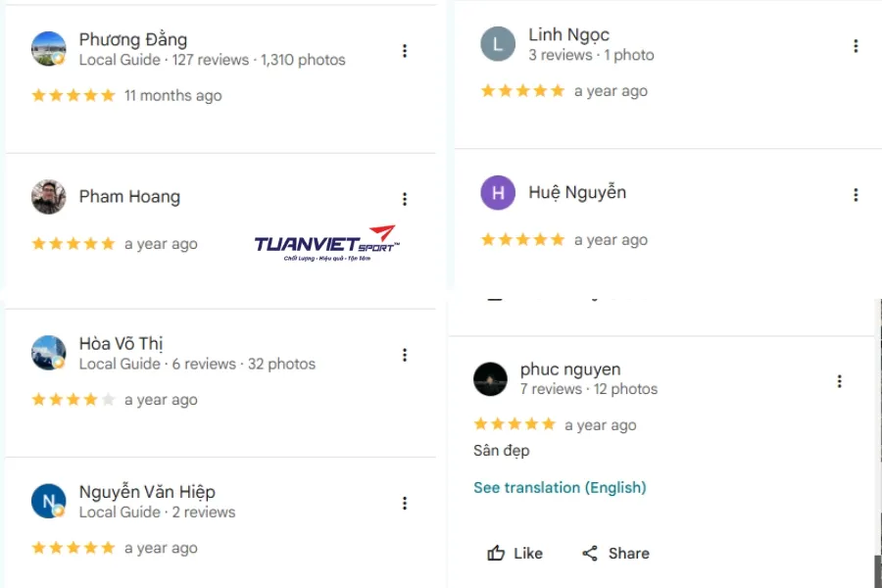Open Pham Hoang's profile photo

point(48,197)
